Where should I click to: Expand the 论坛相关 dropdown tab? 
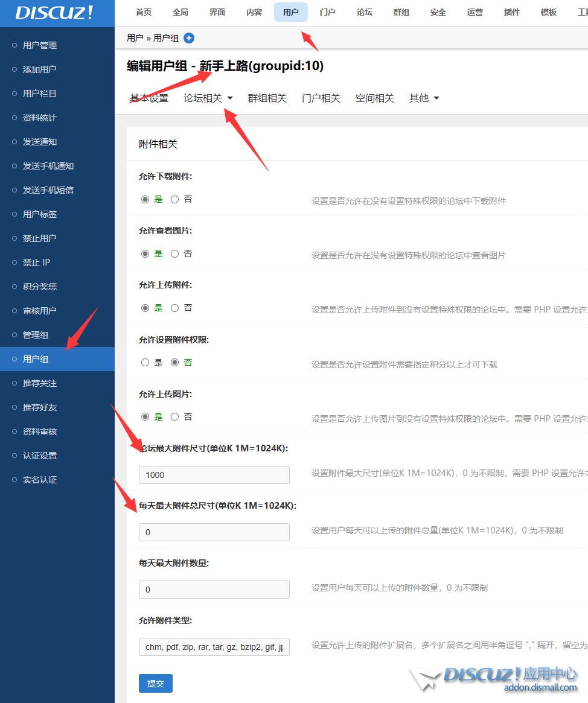(208, 98)
